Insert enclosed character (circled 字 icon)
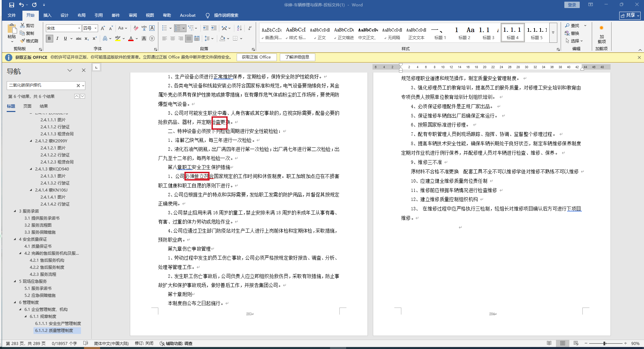 pyautogui.click(x=152, y=38)
